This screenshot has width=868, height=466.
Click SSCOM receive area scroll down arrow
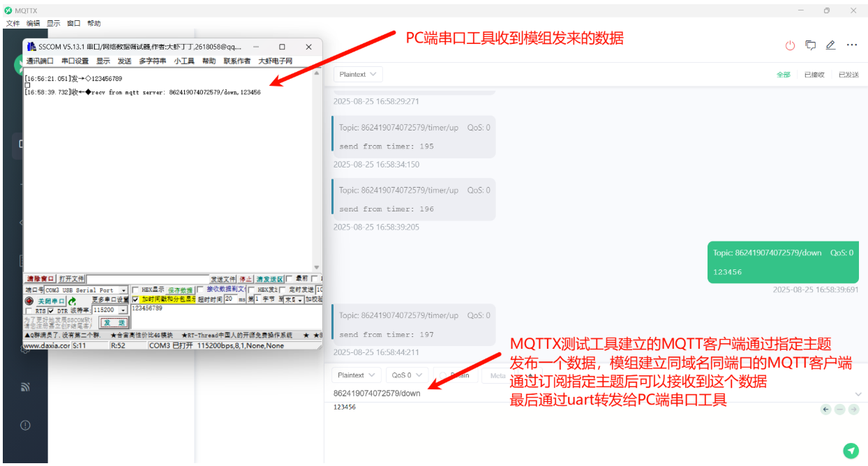point(317,268)
